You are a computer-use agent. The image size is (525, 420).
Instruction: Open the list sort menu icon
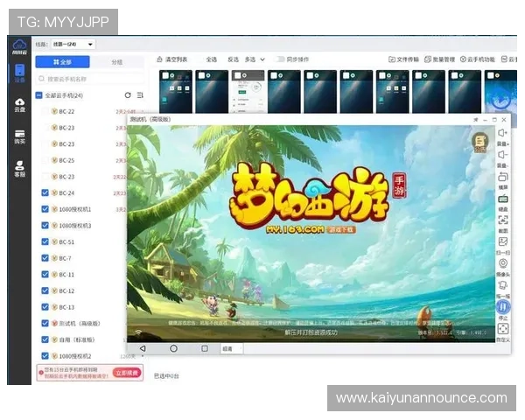tap(140, 94)
